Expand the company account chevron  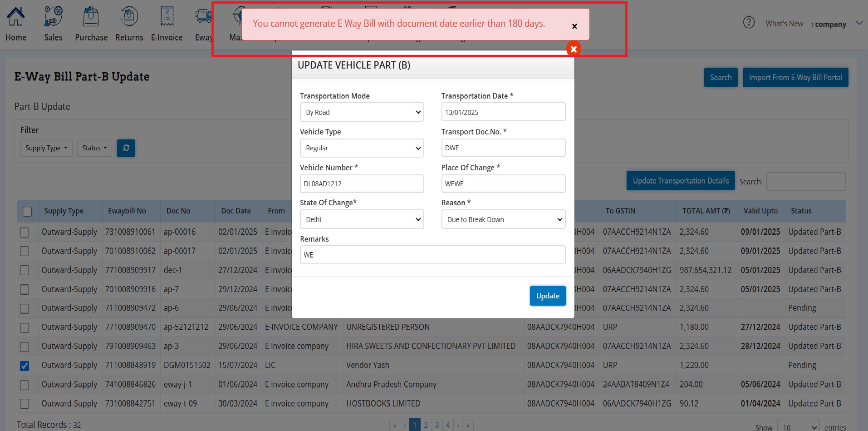point(859,23)
